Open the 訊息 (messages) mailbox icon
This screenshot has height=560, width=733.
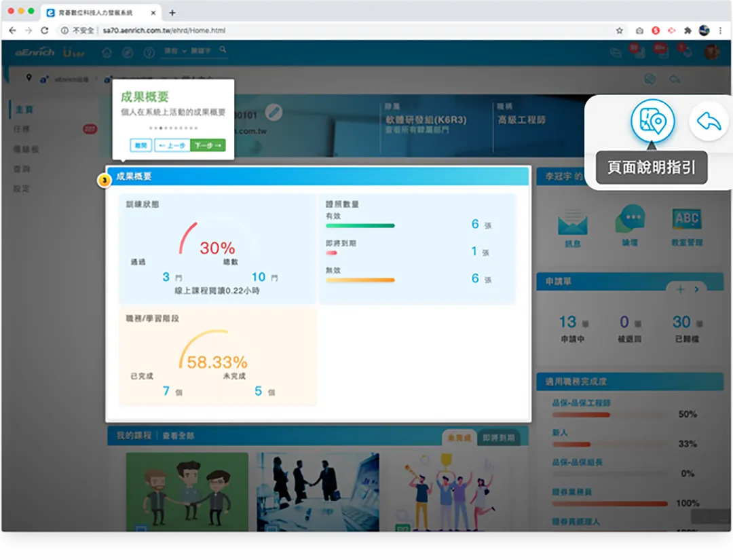coord(572,224)
